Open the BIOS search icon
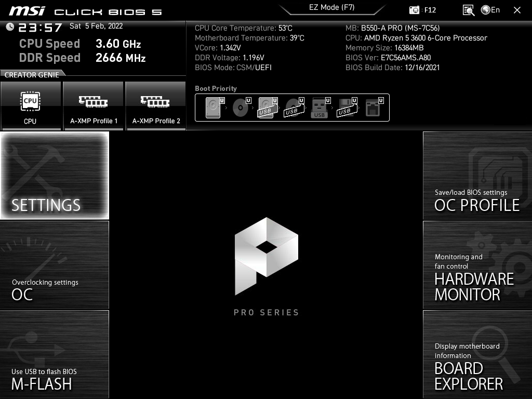Image resolution: width=532 pixels, height=399 pixels. click(x=468, y=10)
